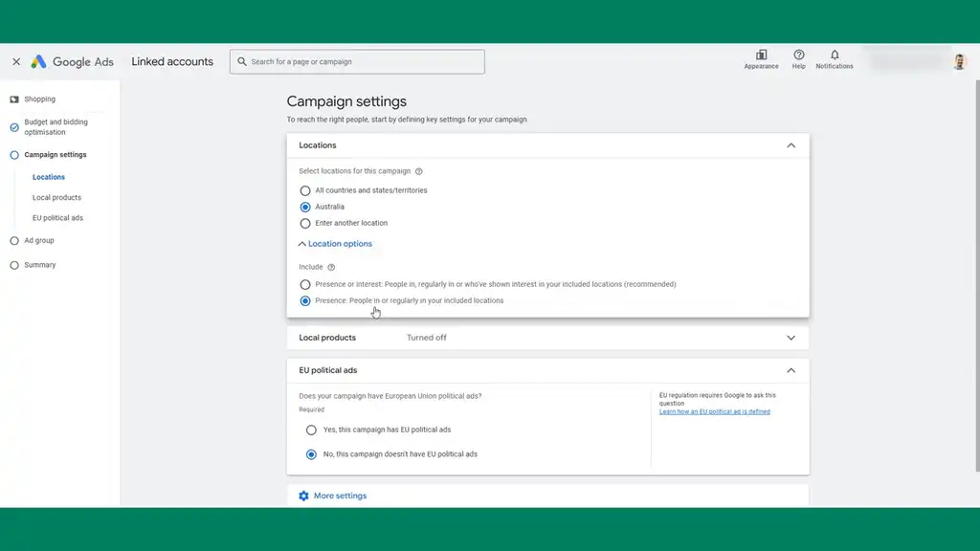Click the help icon next to Include
Screen dimensions: 980x551
[x=331, y=268]
